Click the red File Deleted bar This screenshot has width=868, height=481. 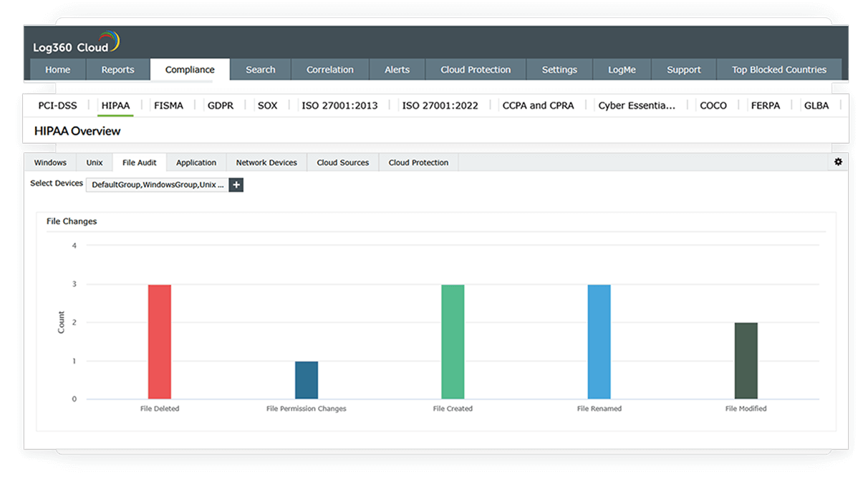160,341
